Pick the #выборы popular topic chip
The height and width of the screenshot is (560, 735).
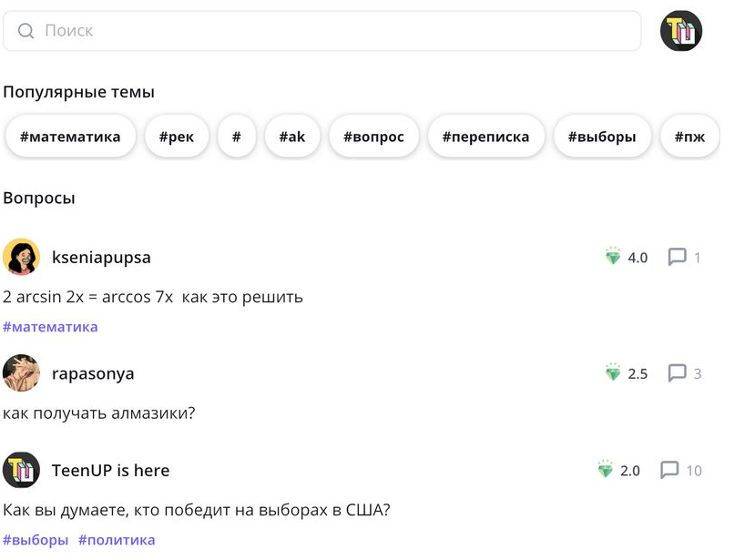point(602,137)
